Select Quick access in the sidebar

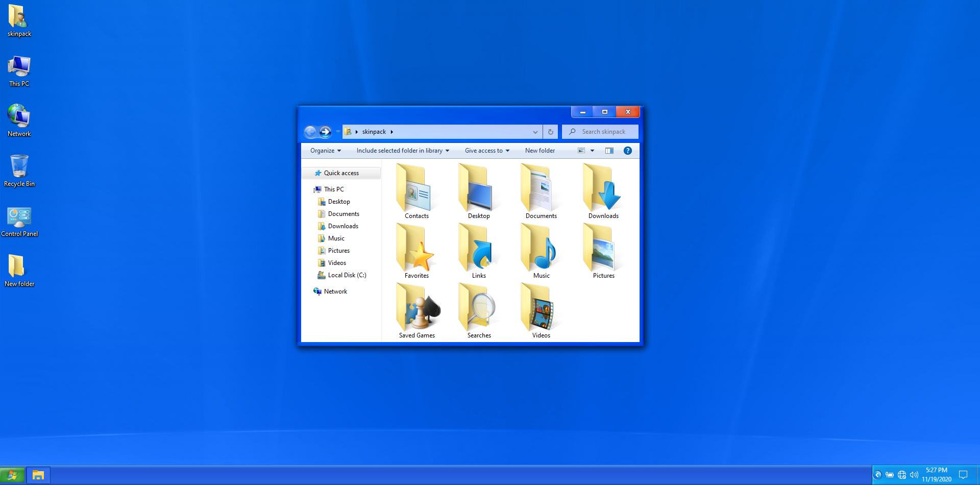coord(341,173)
